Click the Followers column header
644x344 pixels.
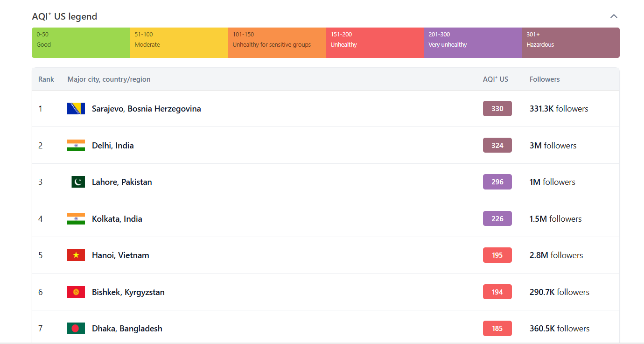pyautogui.click(x=544, y=79)
